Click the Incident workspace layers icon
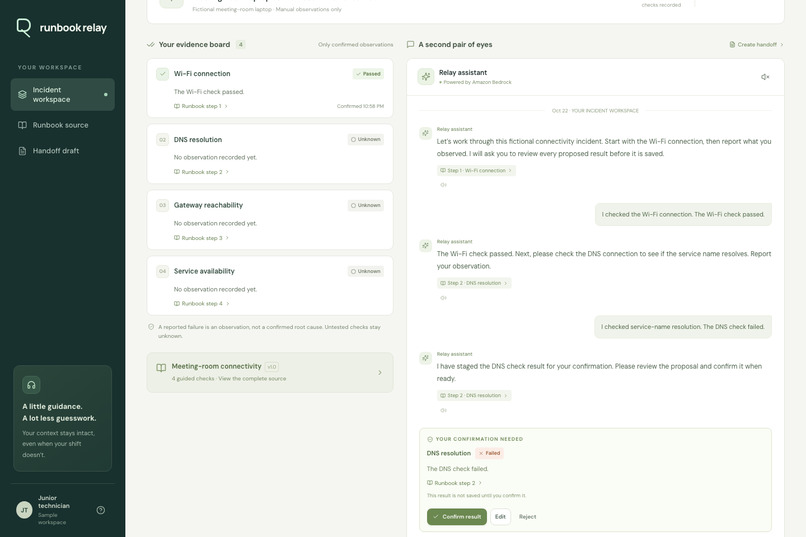The image size is (806, 537). point(22,95)
